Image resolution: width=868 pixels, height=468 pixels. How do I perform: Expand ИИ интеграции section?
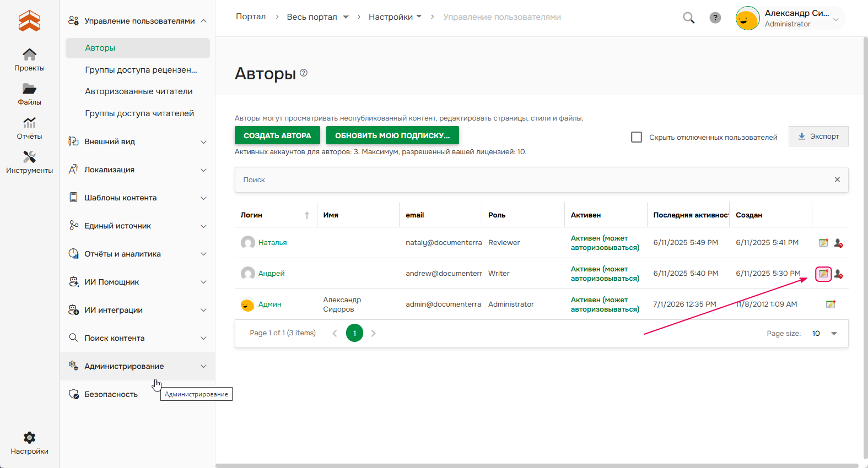point(203,310)
